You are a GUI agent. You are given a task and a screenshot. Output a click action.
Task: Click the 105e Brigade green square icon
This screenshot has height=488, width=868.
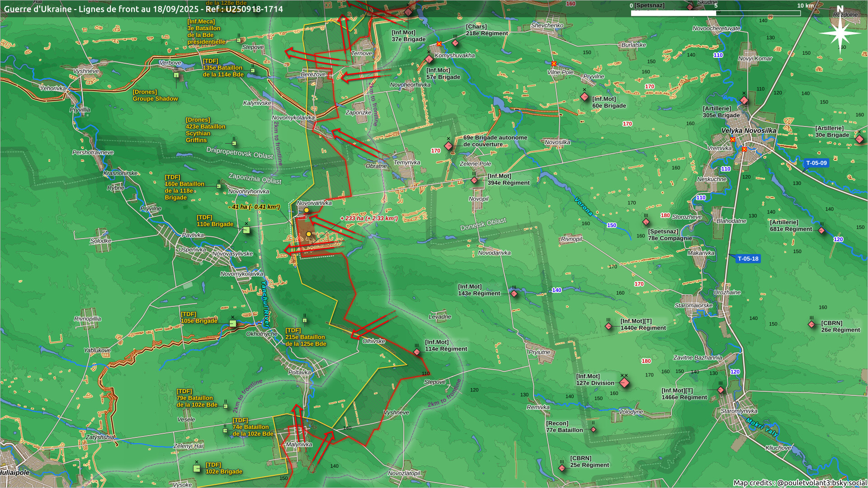[x=232, y=324]
